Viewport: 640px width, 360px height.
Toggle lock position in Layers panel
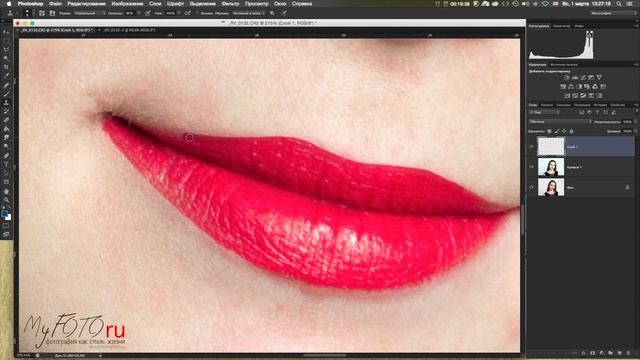[x=564, y=131]
